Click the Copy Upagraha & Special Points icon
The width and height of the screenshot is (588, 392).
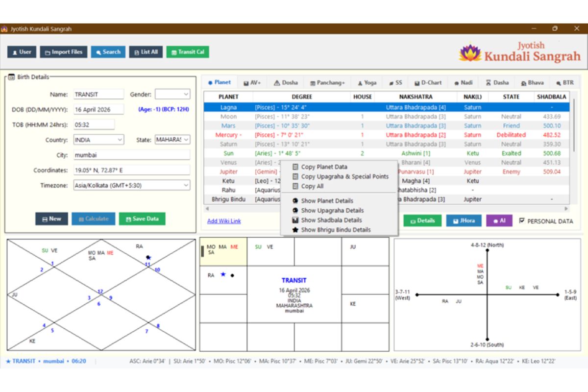pos(295,176)
